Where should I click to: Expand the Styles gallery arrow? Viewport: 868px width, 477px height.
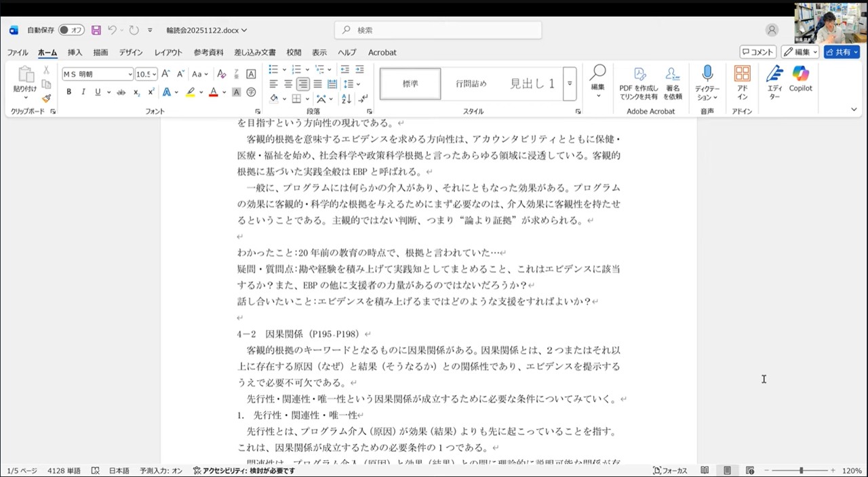570,83
